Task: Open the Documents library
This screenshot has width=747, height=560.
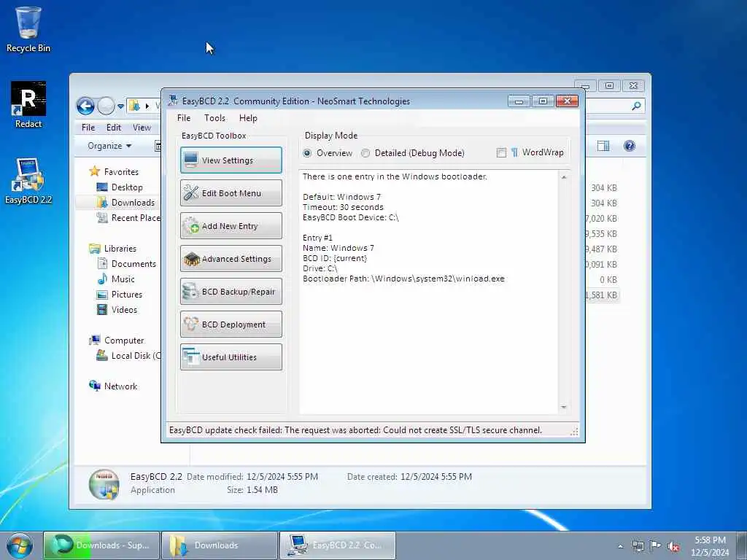Action: (x=126, y=264)
